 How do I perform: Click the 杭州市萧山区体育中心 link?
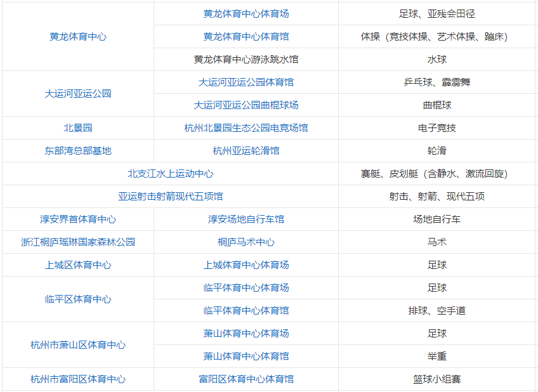(x=78, y=345)
